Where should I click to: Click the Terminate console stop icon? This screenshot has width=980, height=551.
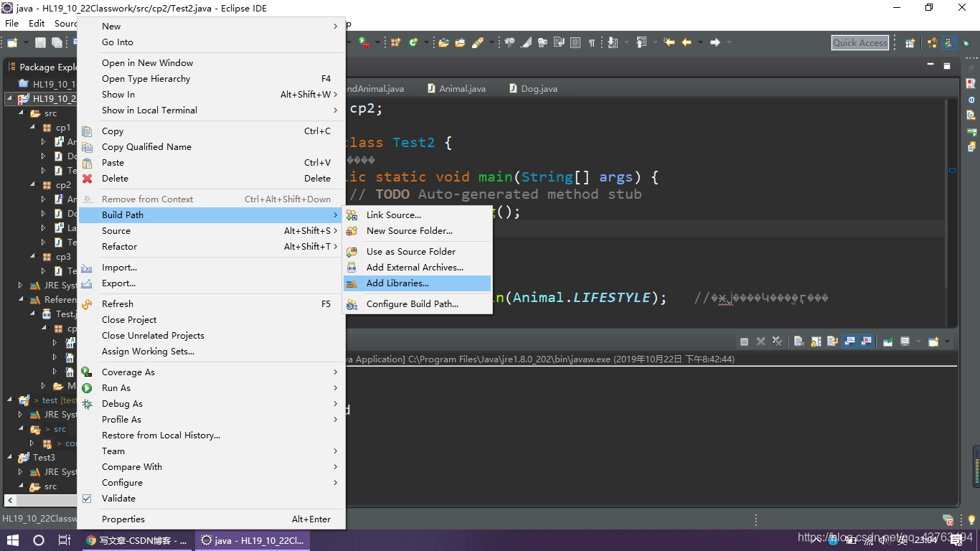point(744,342)
